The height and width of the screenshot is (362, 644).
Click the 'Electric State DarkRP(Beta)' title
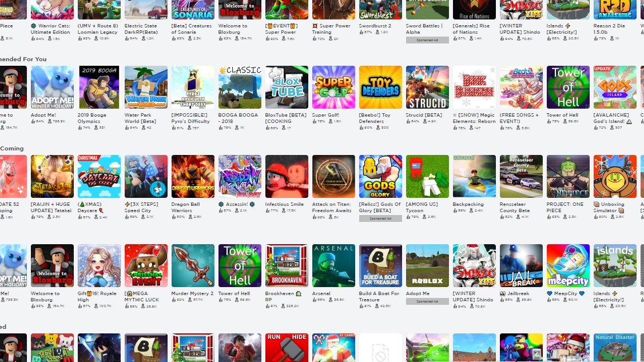pos(141,29)
